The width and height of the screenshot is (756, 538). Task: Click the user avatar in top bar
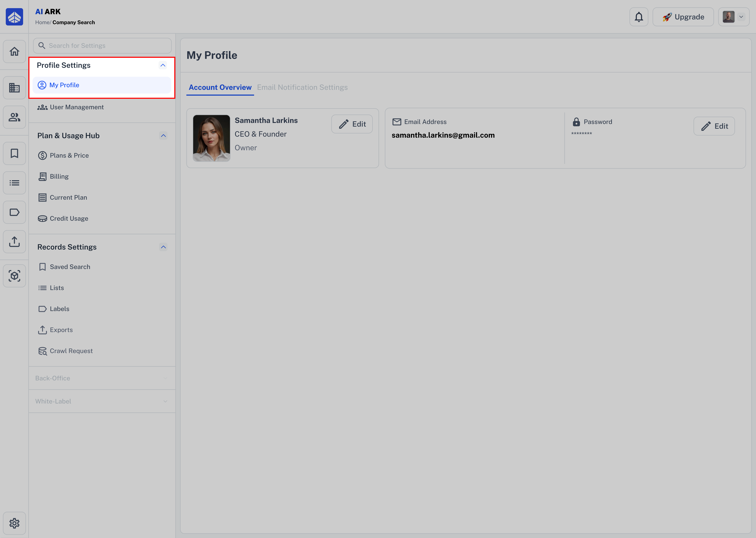tap(729, 17)
